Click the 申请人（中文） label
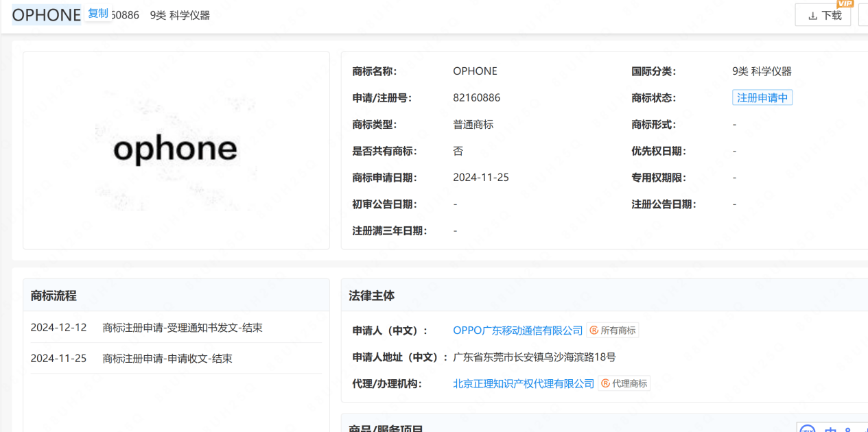868x432 pixels. (x=390, y=331)
